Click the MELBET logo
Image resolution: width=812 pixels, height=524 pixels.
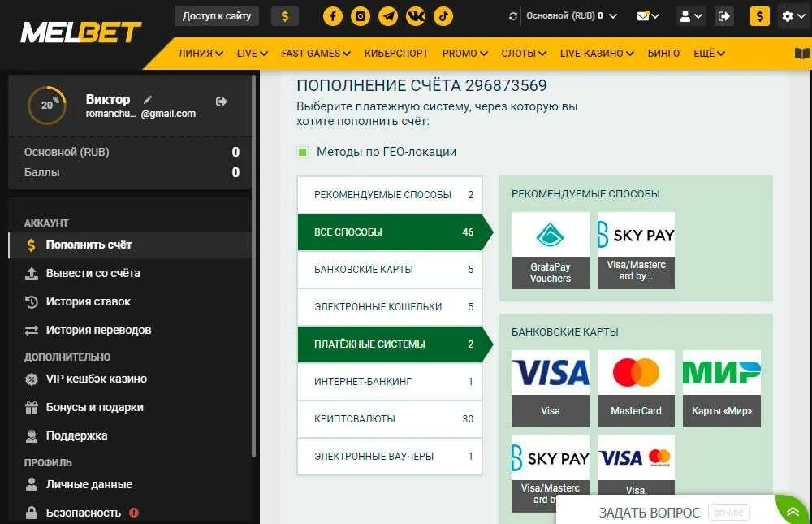coord(80,32)
